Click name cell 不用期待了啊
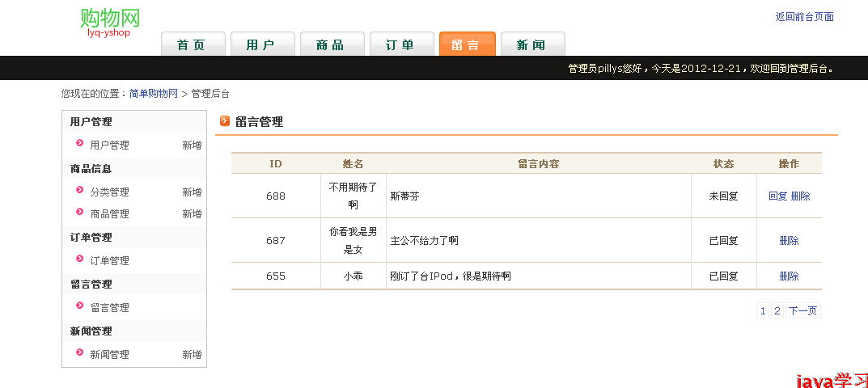 tap(354, 196)
